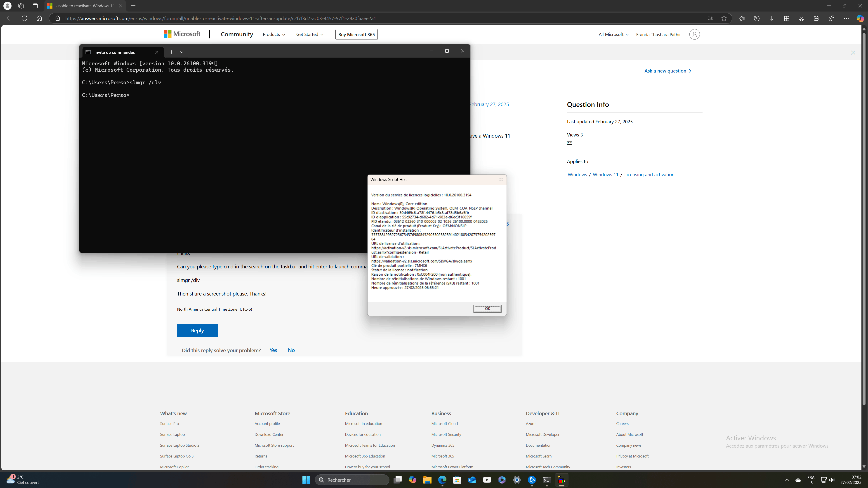Add a new terminal tab
This screenshot has width=868, height=488.
[171, 52]
